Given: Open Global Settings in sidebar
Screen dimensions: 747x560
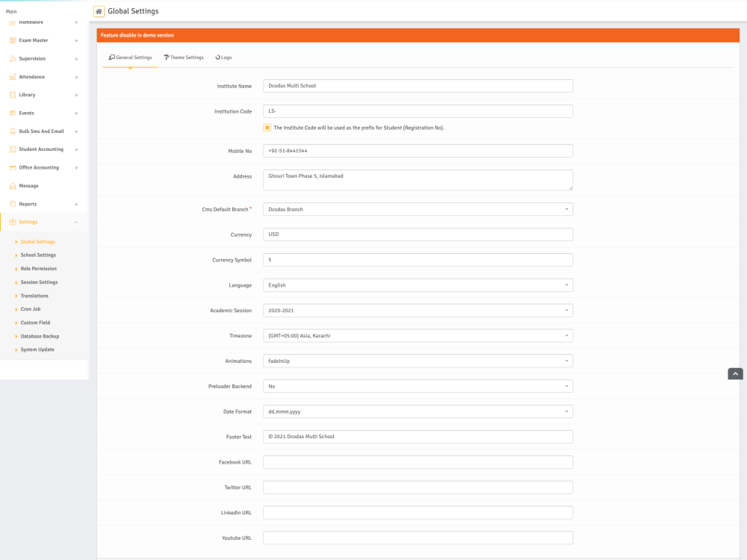Looking at the screenshot, I should click(37, 241).
